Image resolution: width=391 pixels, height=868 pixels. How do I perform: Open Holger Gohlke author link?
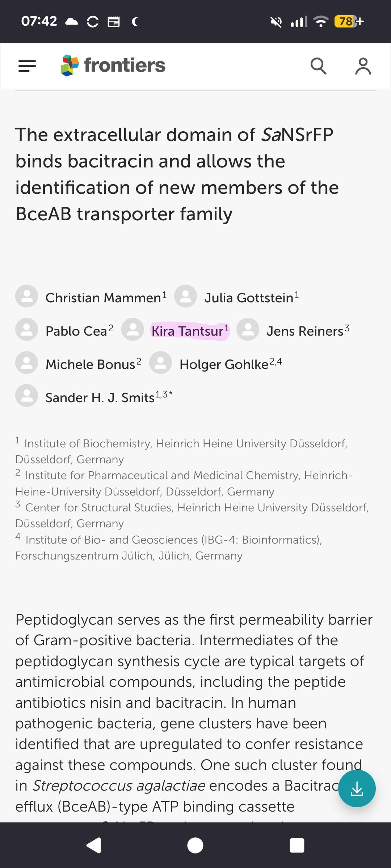point(224,365)
